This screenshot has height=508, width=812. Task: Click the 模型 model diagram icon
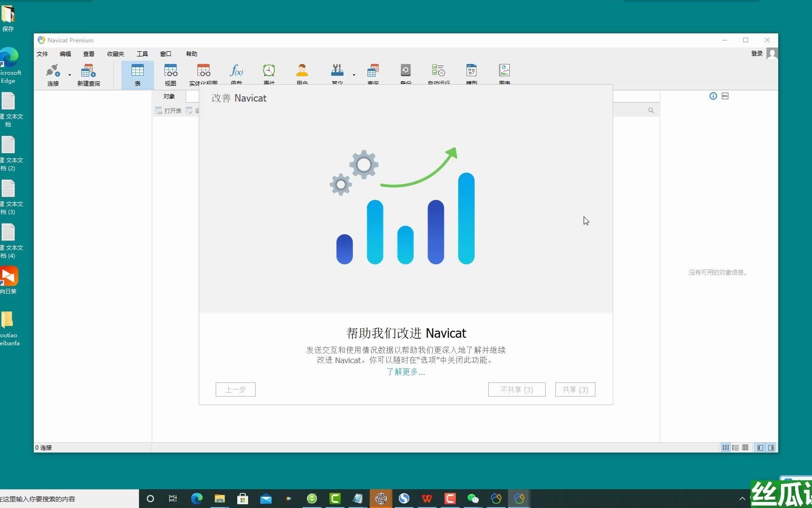pyautogui.click(x=471, y=71)
